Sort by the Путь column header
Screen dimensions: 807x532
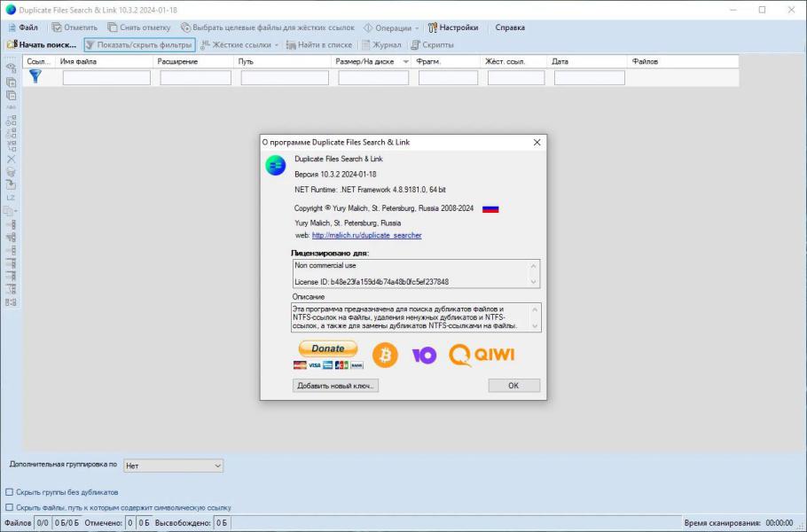click(282, 62)
